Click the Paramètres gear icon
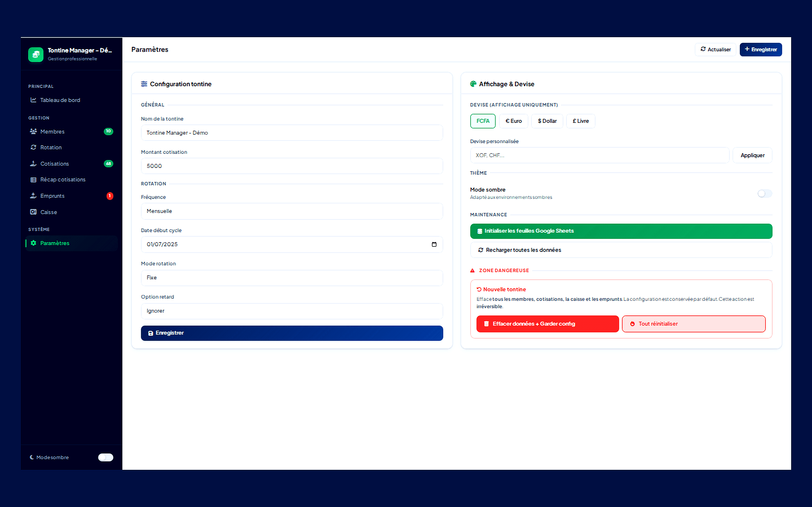 pos(33,243)
